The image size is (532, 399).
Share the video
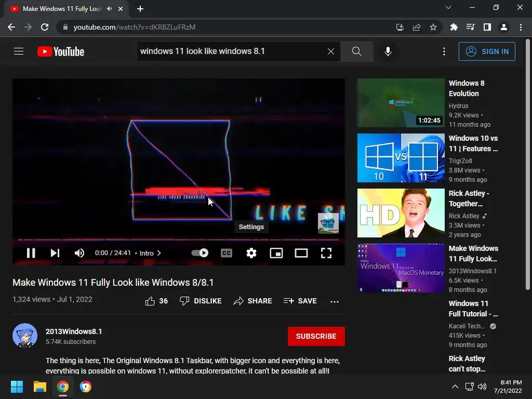point(253,301)
